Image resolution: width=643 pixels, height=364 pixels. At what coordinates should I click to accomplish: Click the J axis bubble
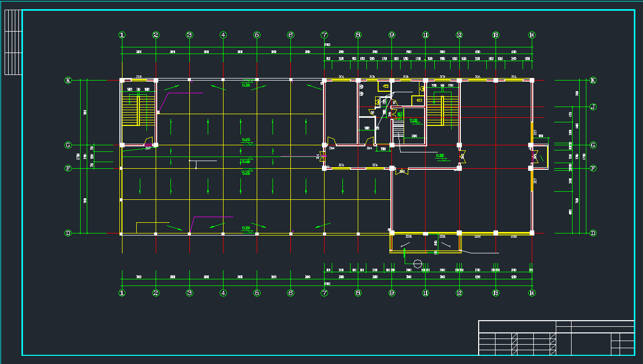pos(593,107)
